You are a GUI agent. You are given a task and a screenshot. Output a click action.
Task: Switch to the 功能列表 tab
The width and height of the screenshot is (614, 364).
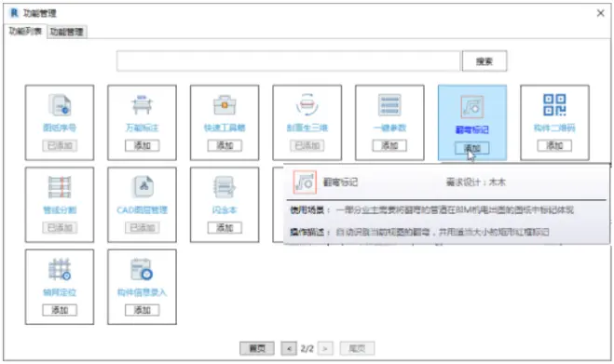[x=25, y=32]
